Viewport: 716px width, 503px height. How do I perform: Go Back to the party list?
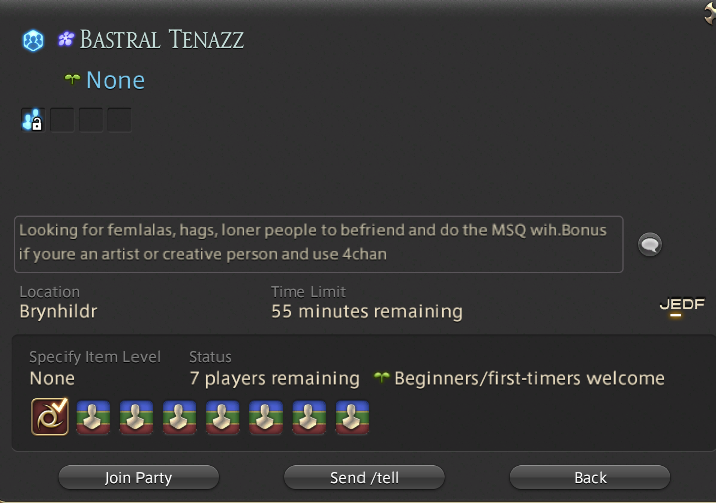click(x=590, y=477)
